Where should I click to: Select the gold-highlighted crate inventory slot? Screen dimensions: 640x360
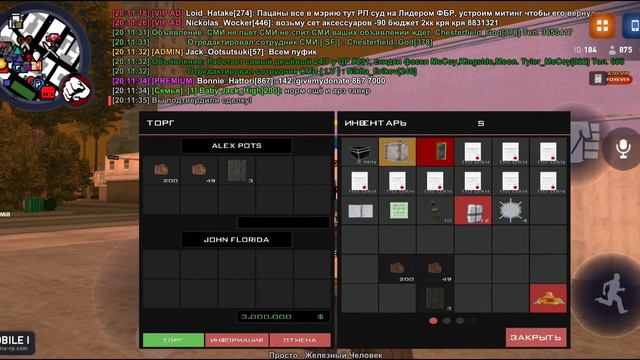coord(397,152)
